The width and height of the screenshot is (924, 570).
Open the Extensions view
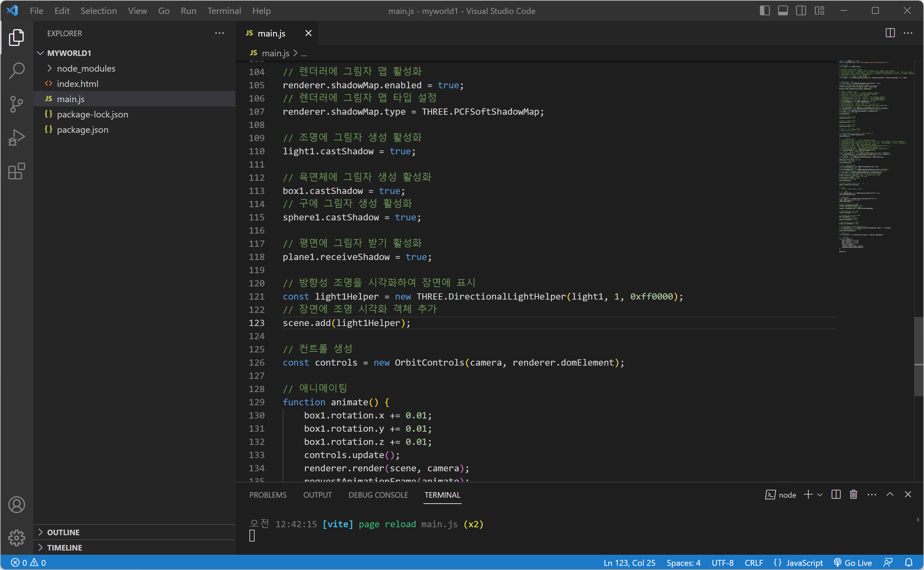(17, 172)
